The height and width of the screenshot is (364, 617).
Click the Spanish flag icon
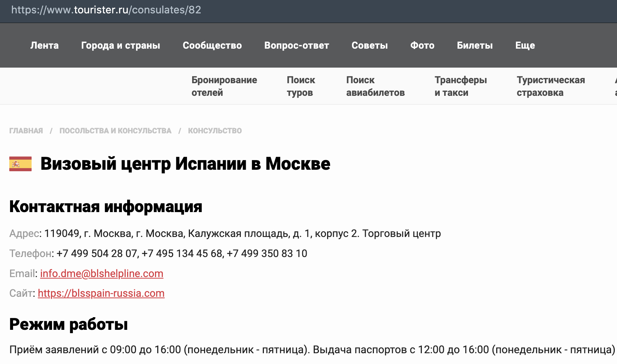pyautogui.click(x=20, y=164)
